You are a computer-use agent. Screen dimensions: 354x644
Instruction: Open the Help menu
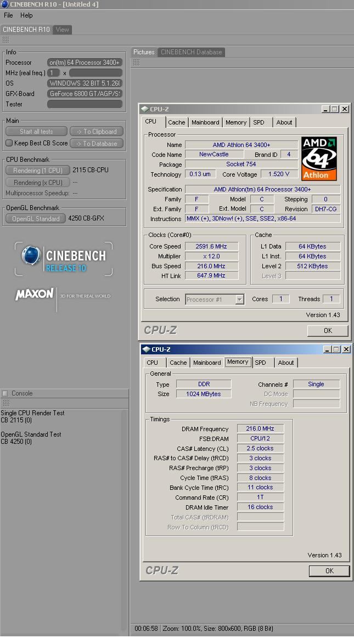click(26, 15)
